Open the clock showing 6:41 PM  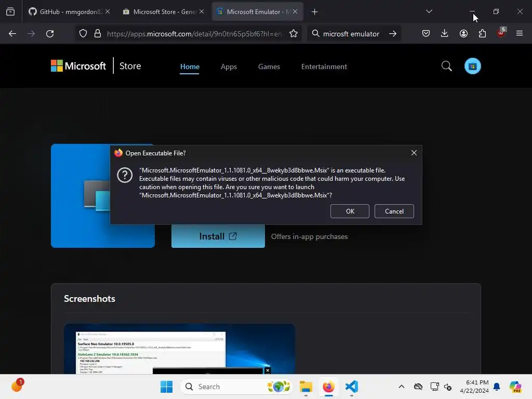474,387
